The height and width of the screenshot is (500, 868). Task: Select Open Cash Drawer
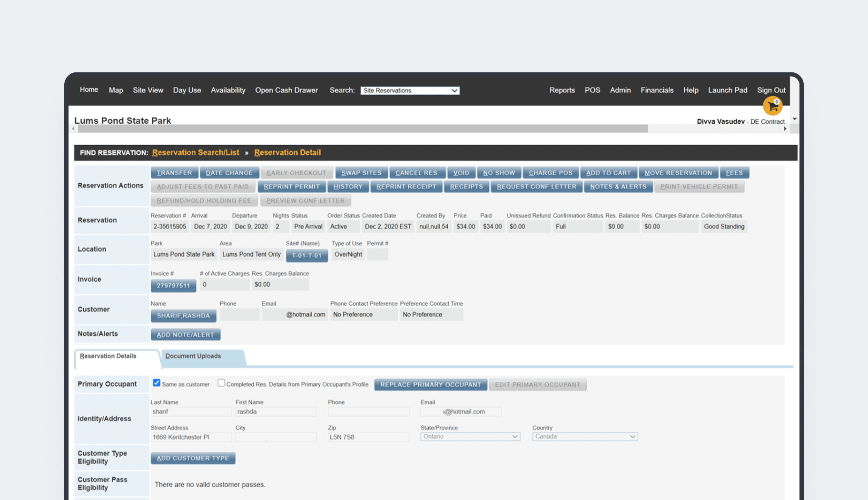coord(286,90)
